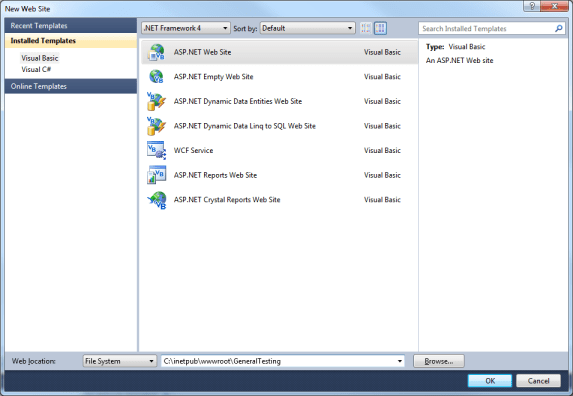Confirm with the OK button
Screen dimensions: 573x396
pyautogui.click(x=490, y=381)
